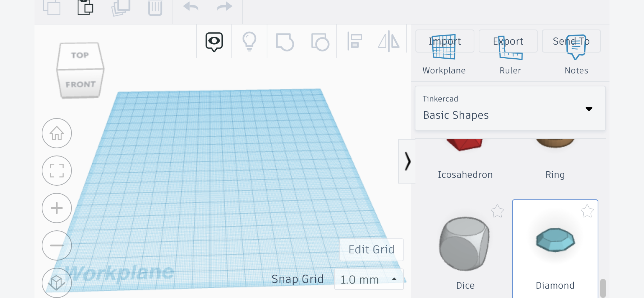
Task: Zoom out with the minus button
Action: click(x=57, y=245)
